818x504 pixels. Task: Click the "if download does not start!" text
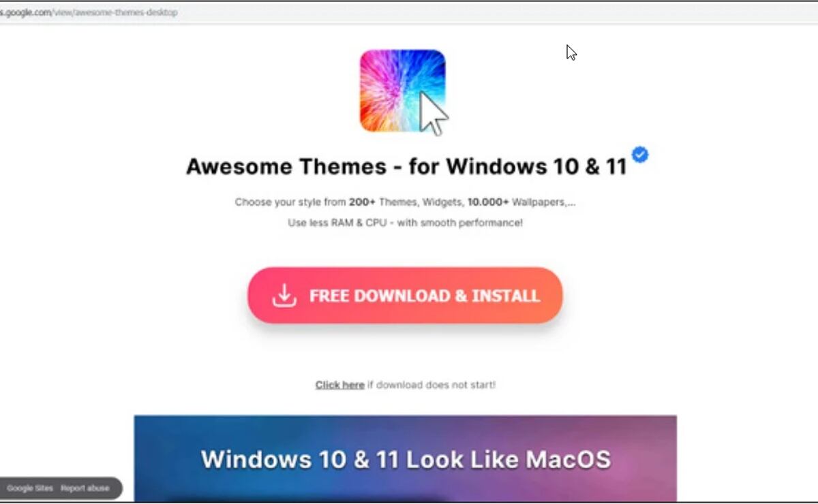tap(431, 385)
